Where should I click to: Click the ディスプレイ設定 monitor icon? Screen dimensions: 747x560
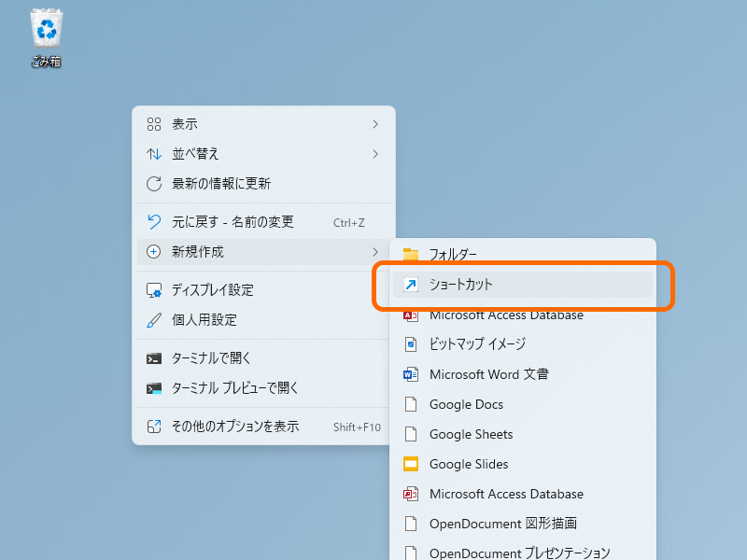tap(154, 290)
